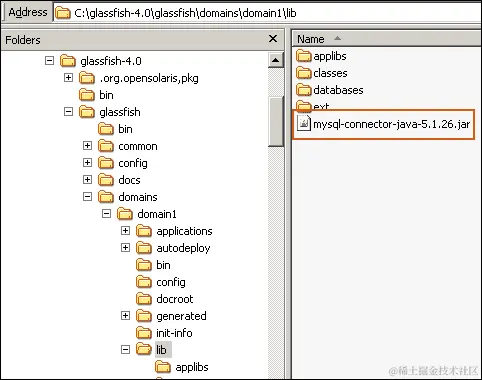
Task: Select init-info in the folder tree
Action: (x=174, y=333)
